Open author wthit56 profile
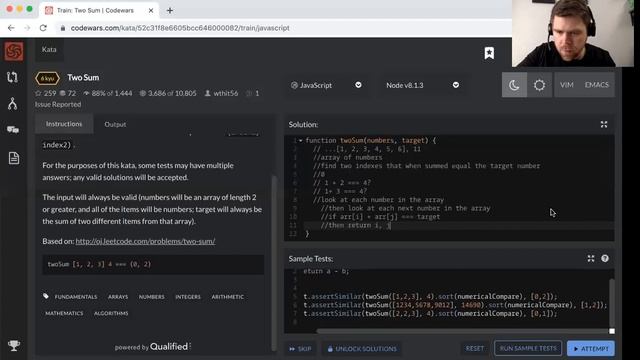 226,93
